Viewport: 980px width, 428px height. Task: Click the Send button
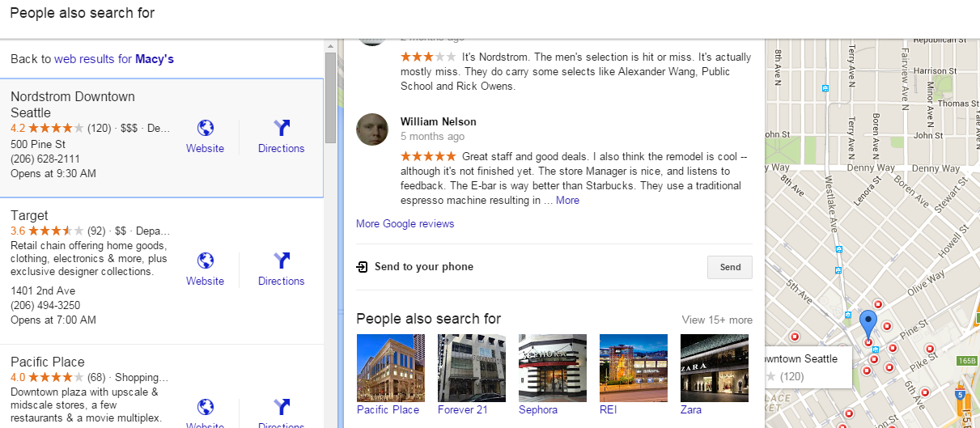tap(730, 267)
